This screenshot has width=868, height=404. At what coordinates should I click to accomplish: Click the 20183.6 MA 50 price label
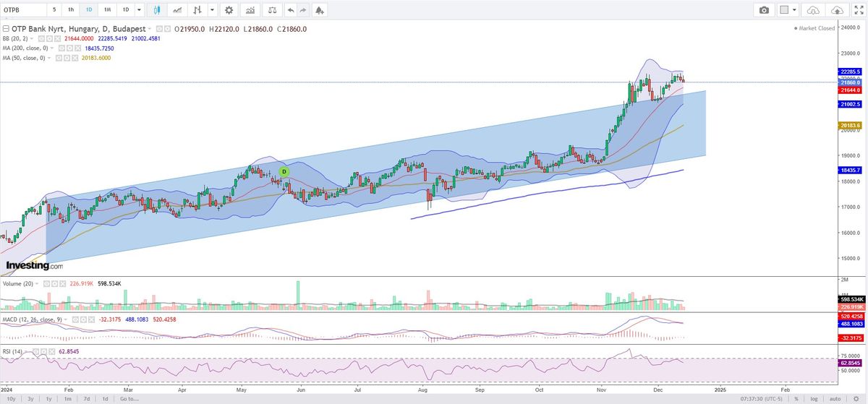point(850,126)
